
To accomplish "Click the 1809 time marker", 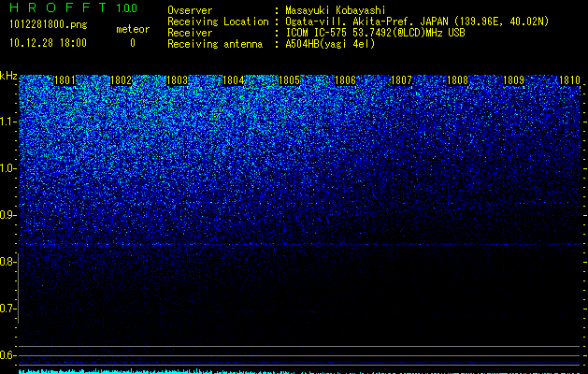I will (x=513, y=80).
